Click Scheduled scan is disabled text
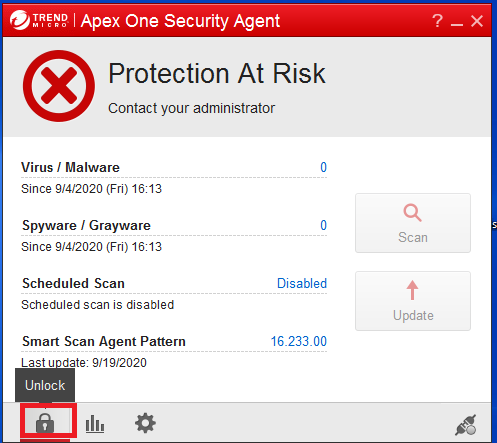This screenshot has width=497, height=443. (x=98, y=305)
